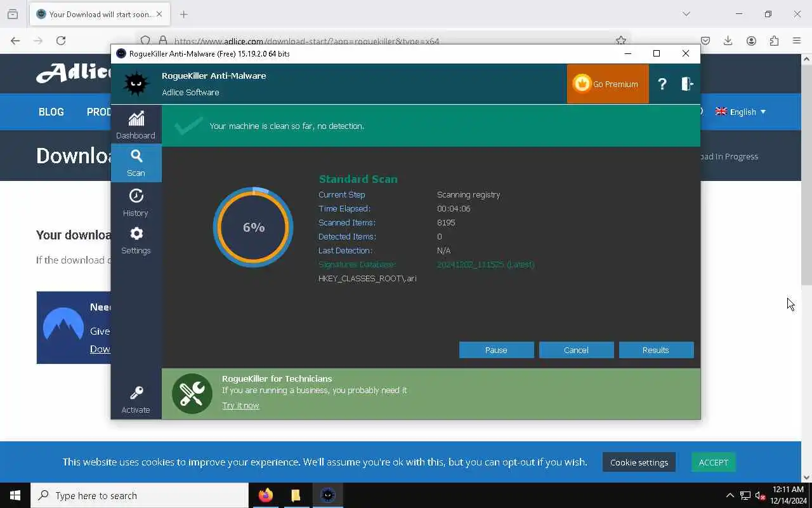This screenshot has height=508, width=812.
Task: Click the Go Premium crown button
Action: click(607, 84)
